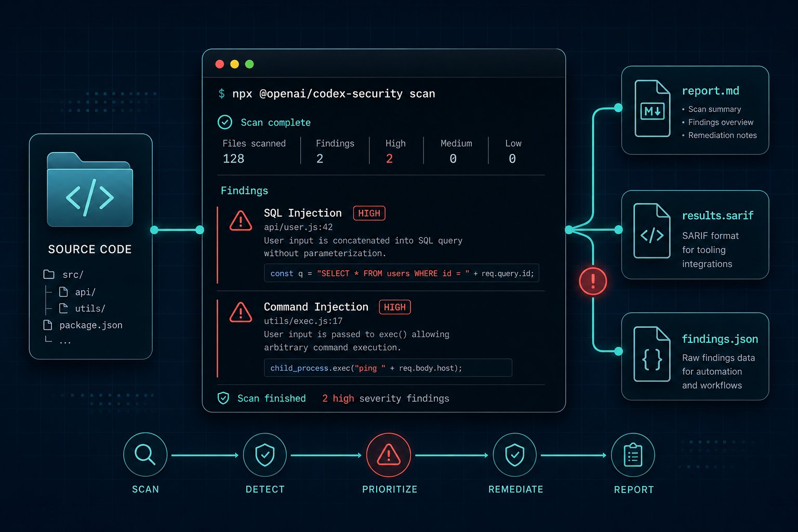798x532 pixels.
Task: Open the results.sarif card title
Action: point(717,216)
